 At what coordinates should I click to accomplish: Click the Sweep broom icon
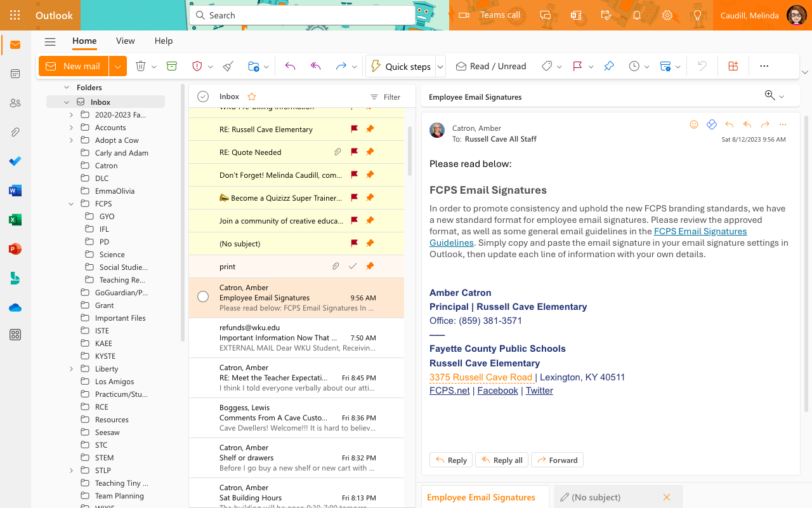(228, 66)
